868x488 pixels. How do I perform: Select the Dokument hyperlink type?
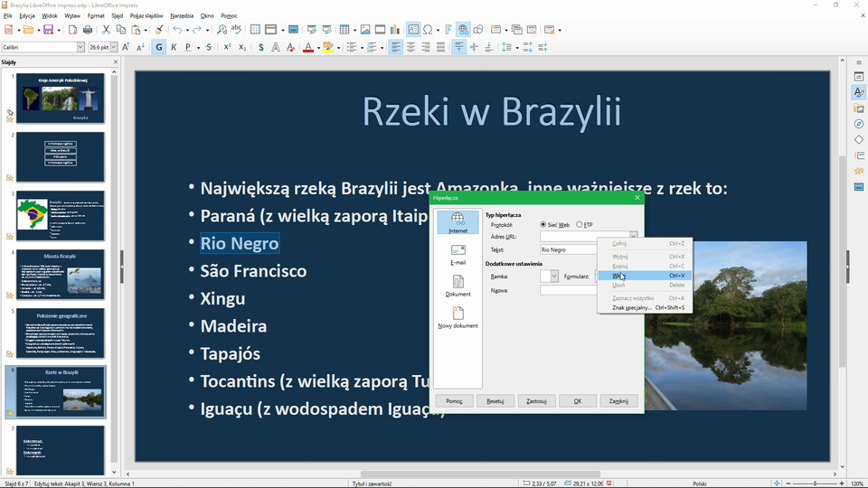[458, 286]
